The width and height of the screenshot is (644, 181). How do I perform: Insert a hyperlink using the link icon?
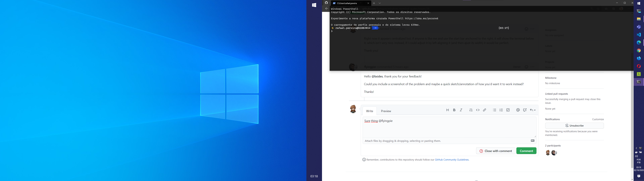click(485, 110)
